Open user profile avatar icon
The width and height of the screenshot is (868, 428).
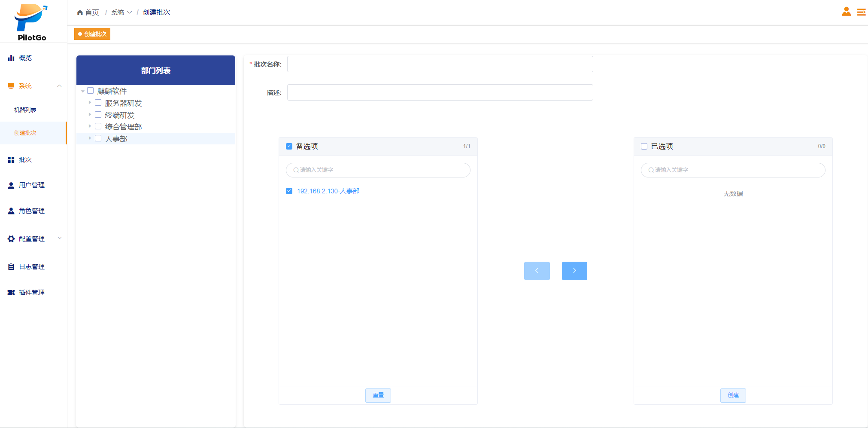[x=846, y=12]
